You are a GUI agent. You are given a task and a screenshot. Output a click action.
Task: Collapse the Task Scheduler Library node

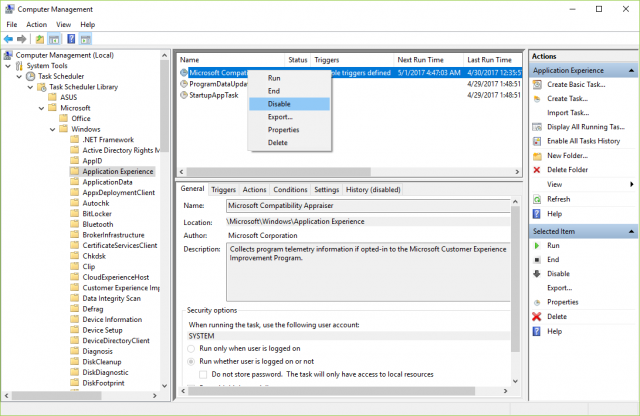coord(29,87)
